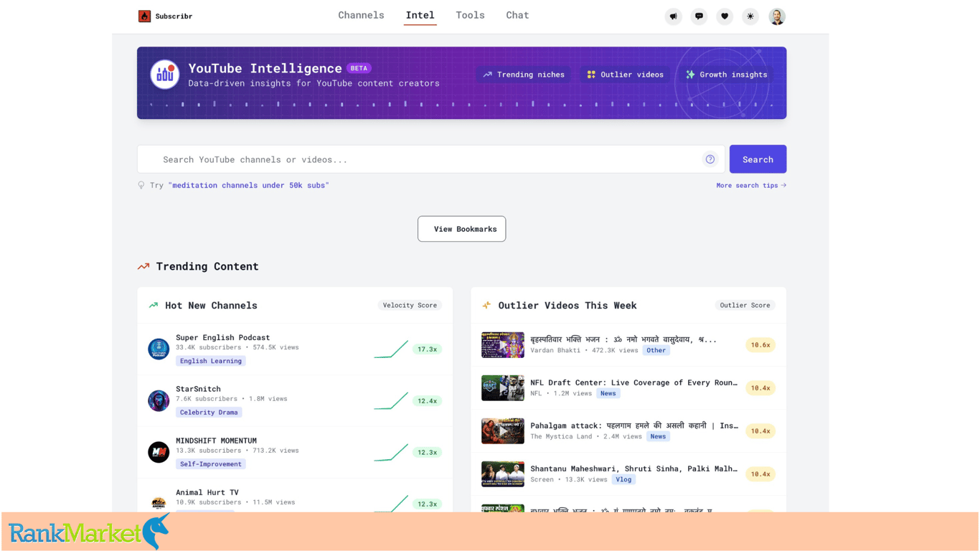This screenshot has width=980, height=551.
Task: Click the Velocity Score badge
Action: [x=410, y=305]
